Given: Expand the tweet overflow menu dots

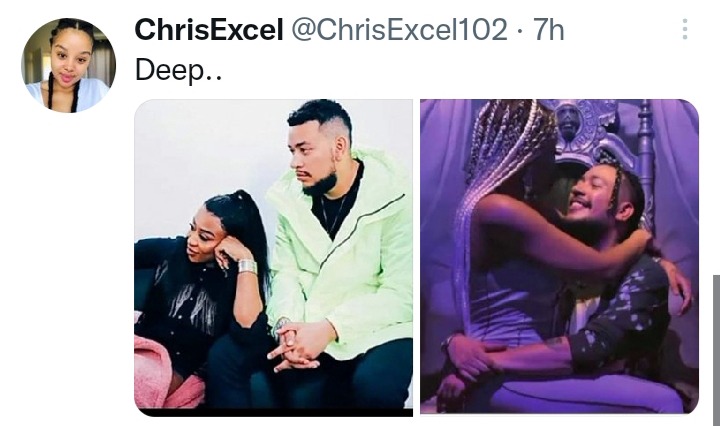Looking at the screenshot, I should point(685,29).
